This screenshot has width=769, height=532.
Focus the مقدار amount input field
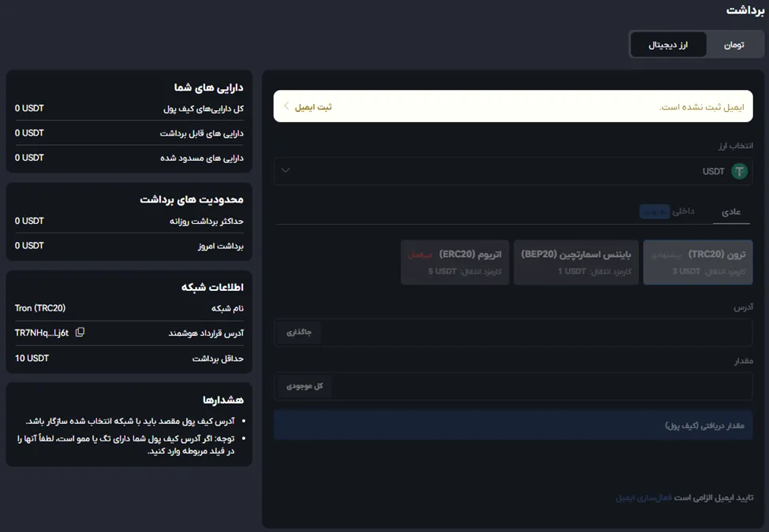coord(513,386)
